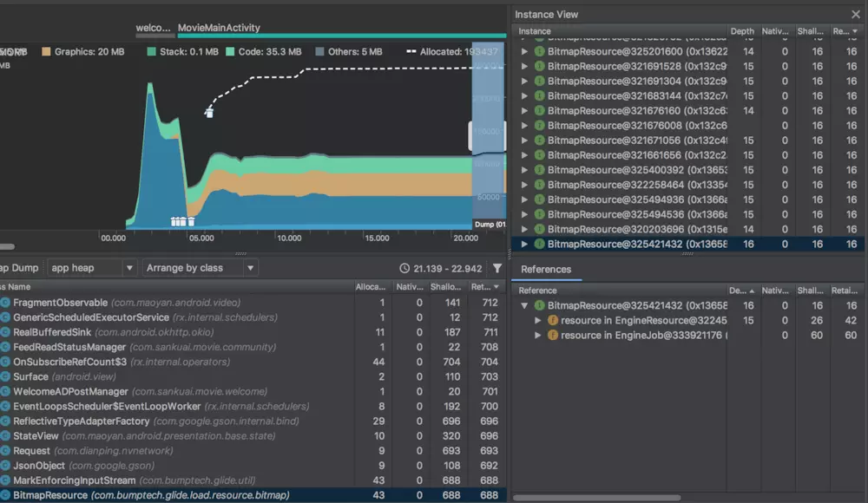This screenshot has height=503, width=868.
Task: Click the instance icon for BitmapResource@325201600
Action: (539, 51)
